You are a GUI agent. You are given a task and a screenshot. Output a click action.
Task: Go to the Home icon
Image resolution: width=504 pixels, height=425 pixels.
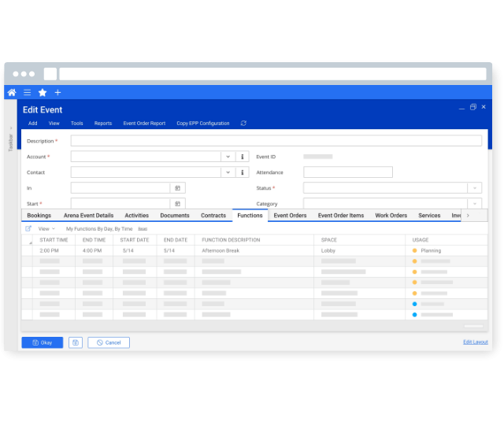tap(12, 93)
